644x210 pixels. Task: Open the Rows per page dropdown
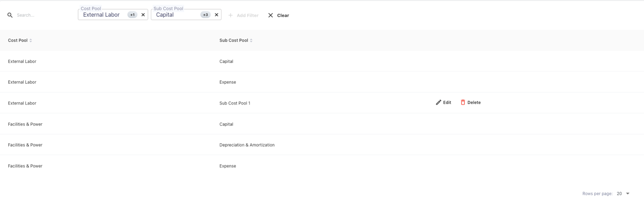[x=623, y=194]
